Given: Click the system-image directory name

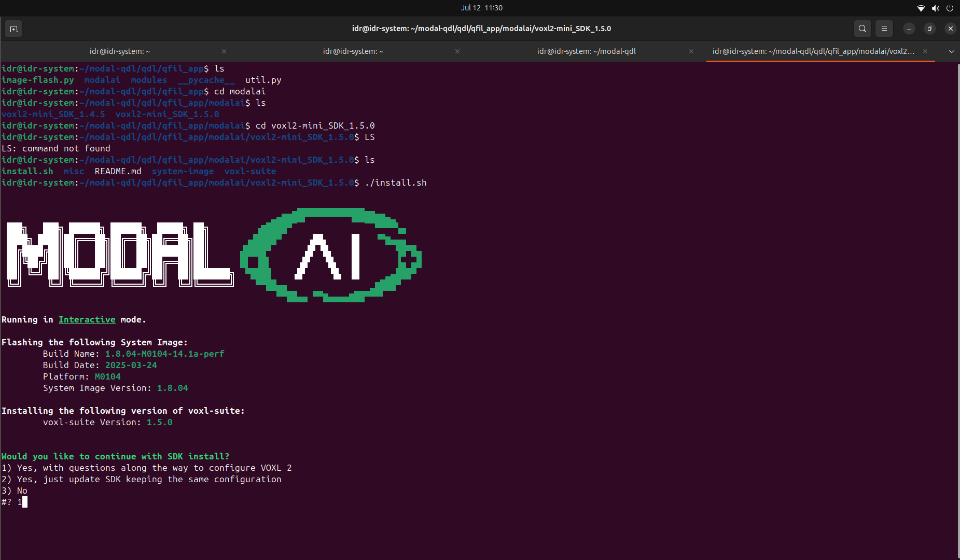Looking at the screenshot, I should 183,171.
